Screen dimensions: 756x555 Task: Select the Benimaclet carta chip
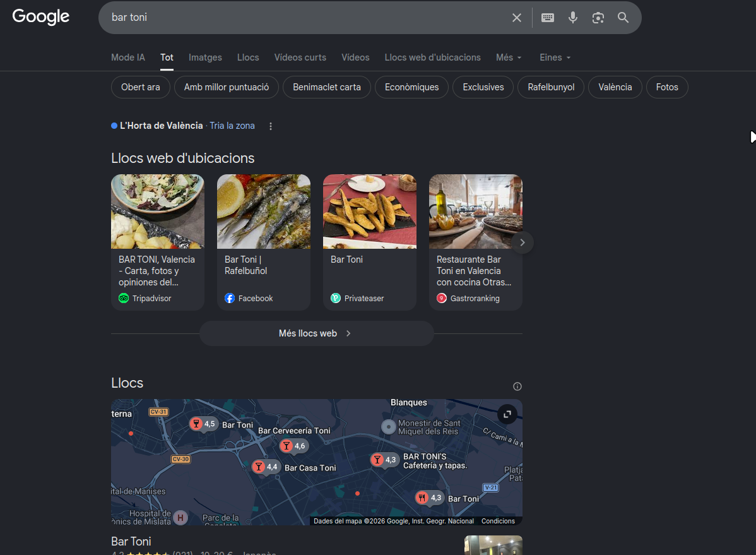[x=327, y=87]
